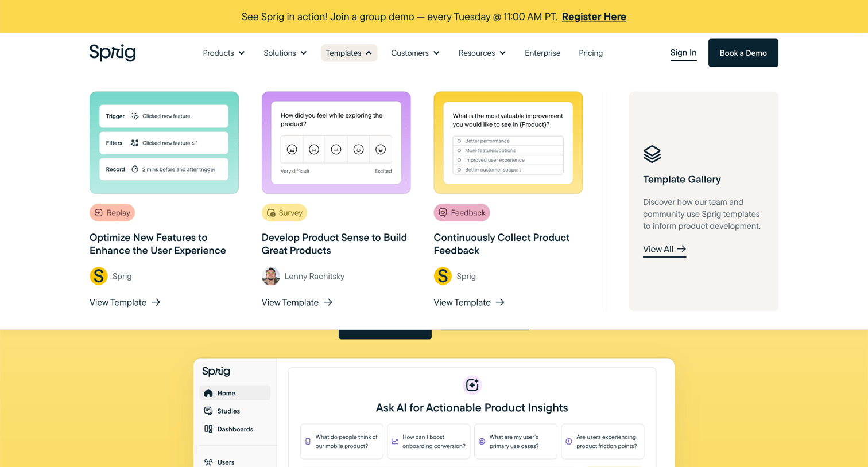Click View All in Template Gallery

[664, 249]
